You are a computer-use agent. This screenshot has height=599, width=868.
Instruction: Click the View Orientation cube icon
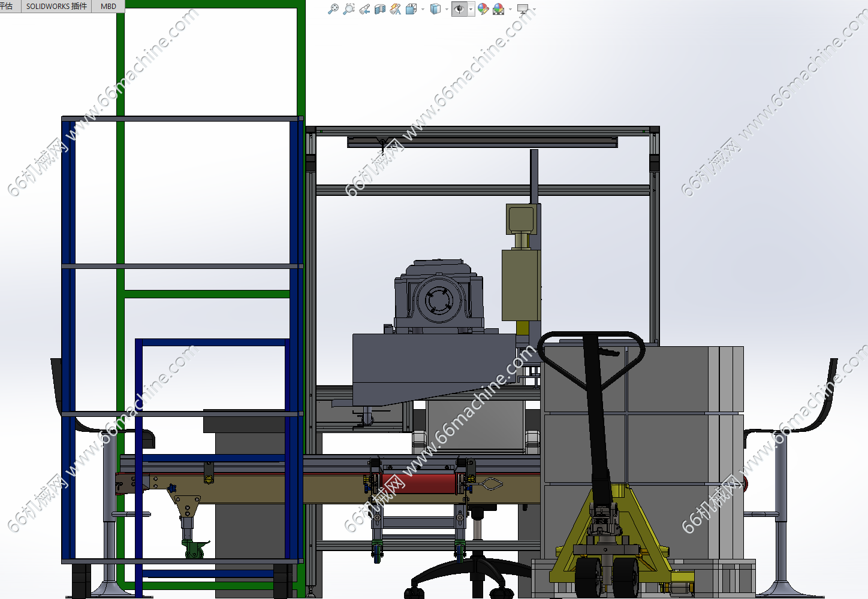(x=411, y=9)
